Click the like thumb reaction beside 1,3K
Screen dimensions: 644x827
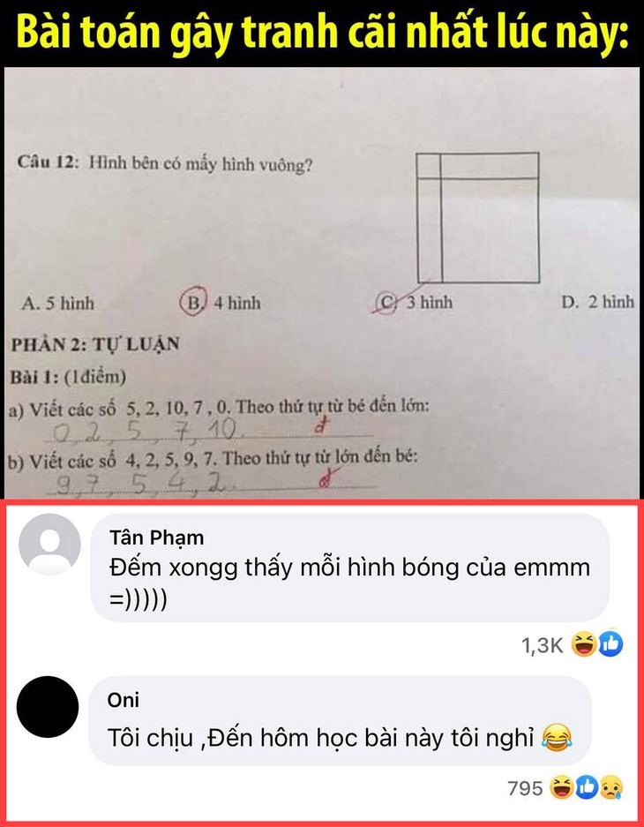610,644
